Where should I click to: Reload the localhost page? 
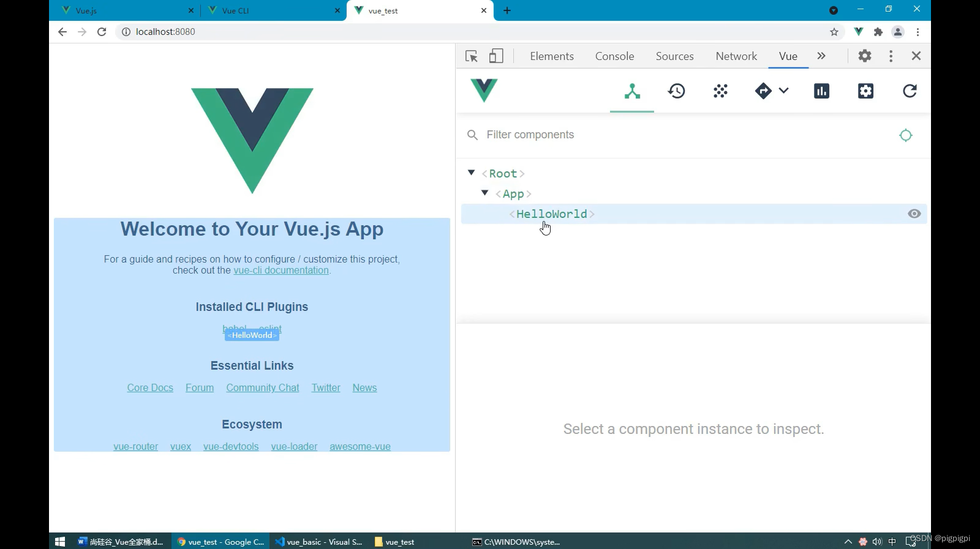(102, 32)
